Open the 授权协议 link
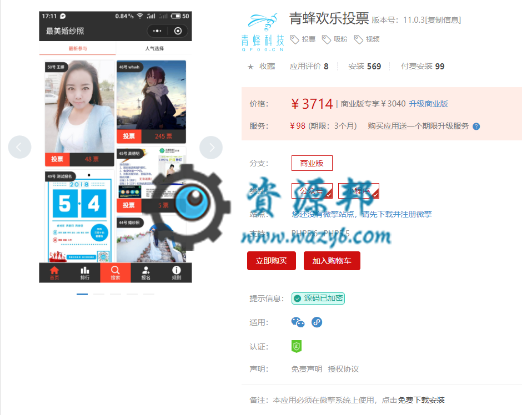The image size is (532, 415). tap(343, 369)
